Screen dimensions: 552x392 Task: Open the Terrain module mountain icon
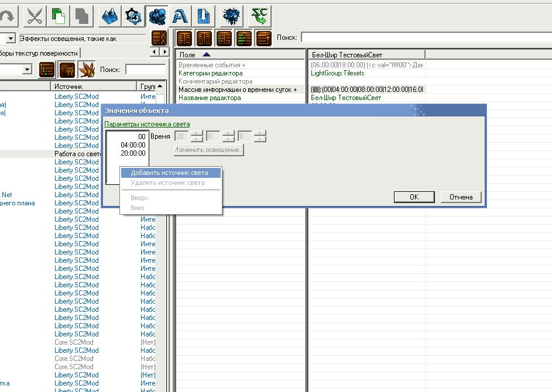click(x=109, y=16)
